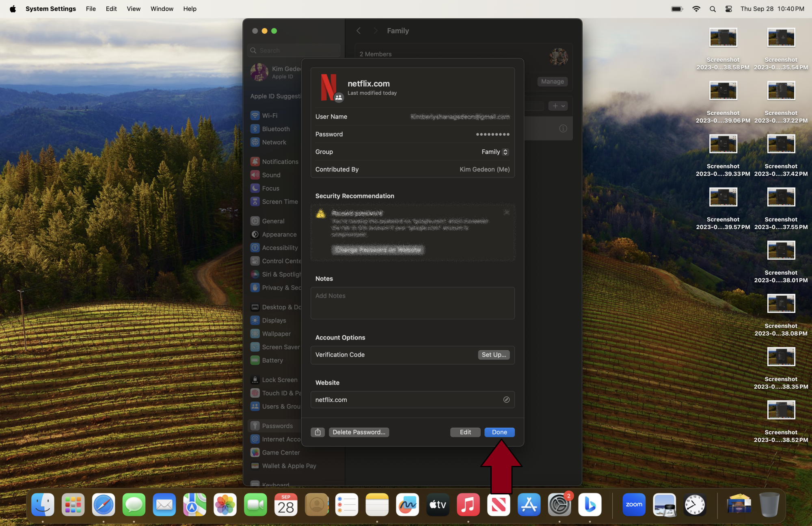Open the Apple menu
The width and height of the screenshot is (812, 526).
(x=13, y=9)
